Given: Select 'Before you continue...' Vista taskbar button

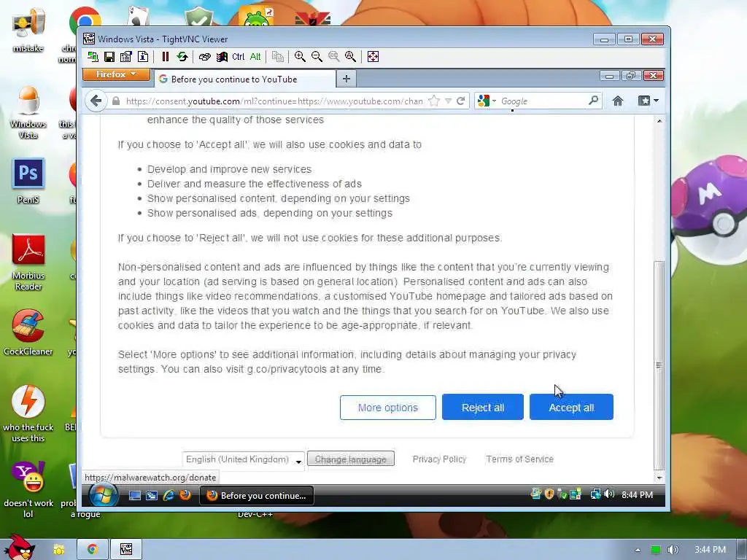Looking at the screenshot, I should point(256,496).
